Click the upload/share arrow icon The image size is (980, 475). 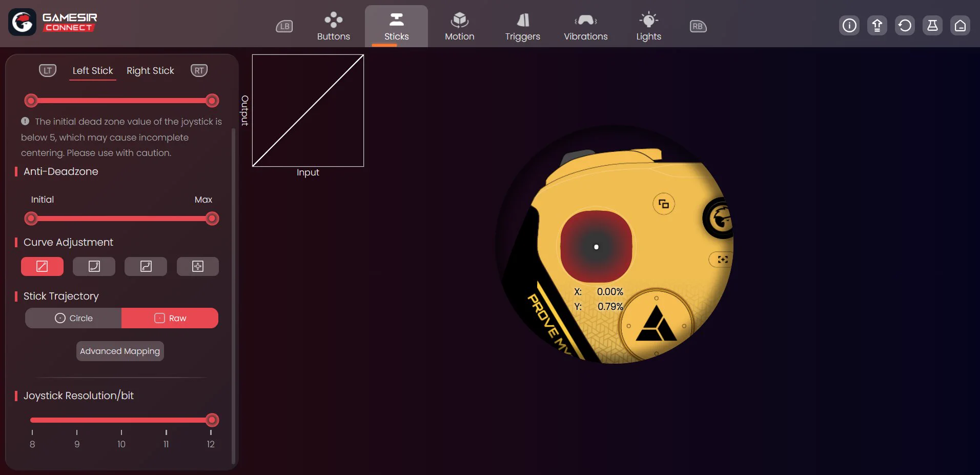[877, 25]
